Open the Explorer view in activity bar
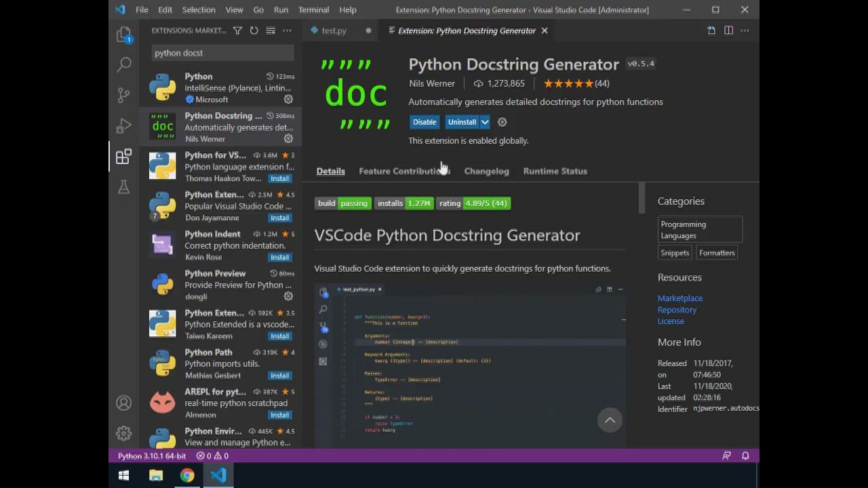868x488 pixels. pyautogui.click(x=123, y=34)
